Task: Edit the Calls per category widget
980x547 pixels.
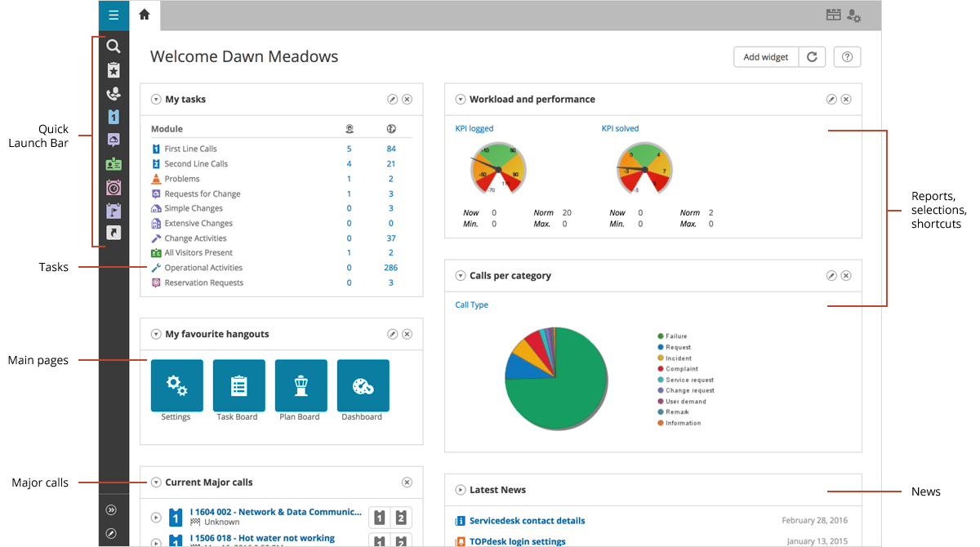Action: (831, 275)
